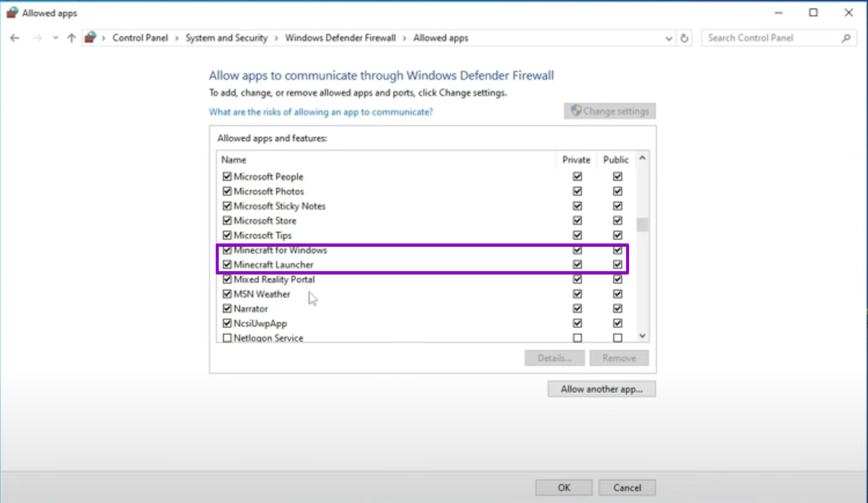Expand the chevron after Windows Defender Firewall
Viewport: 868px width, 503px height.
coord(405,38)
